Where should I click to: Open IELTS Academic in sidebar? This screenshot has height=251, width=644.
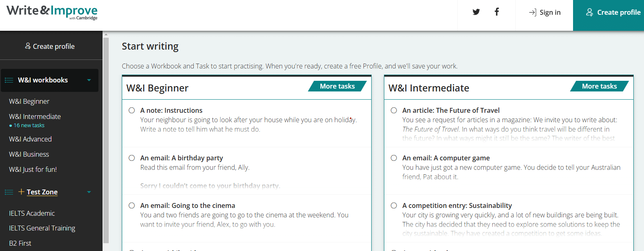point(32,213)
